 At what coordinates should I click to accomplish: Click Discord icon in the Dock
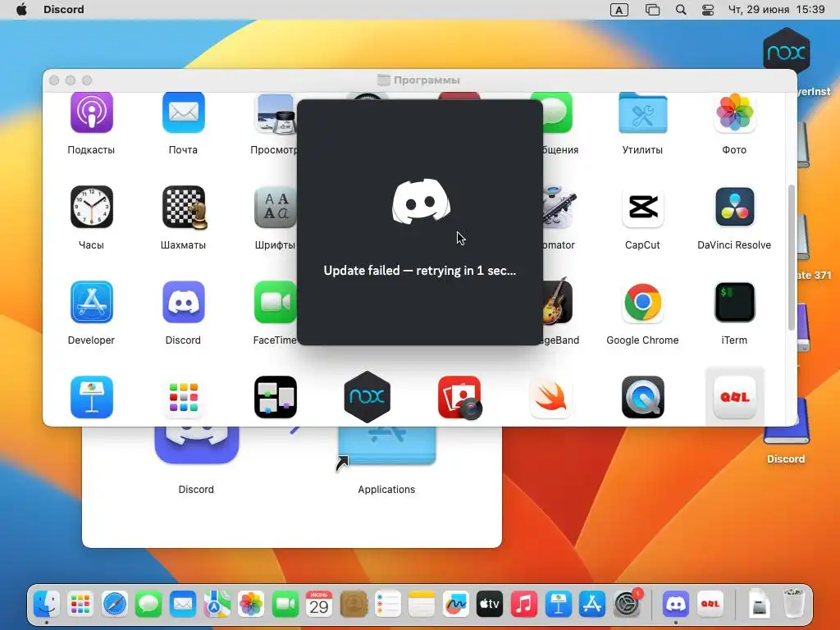676,605
